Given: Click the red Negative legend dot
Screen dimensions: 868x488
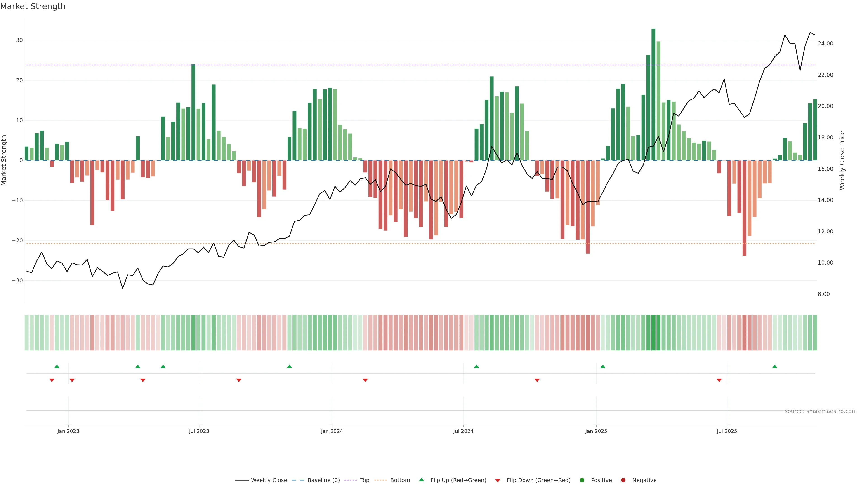Looking at the screenshot, I should point(623,480).
